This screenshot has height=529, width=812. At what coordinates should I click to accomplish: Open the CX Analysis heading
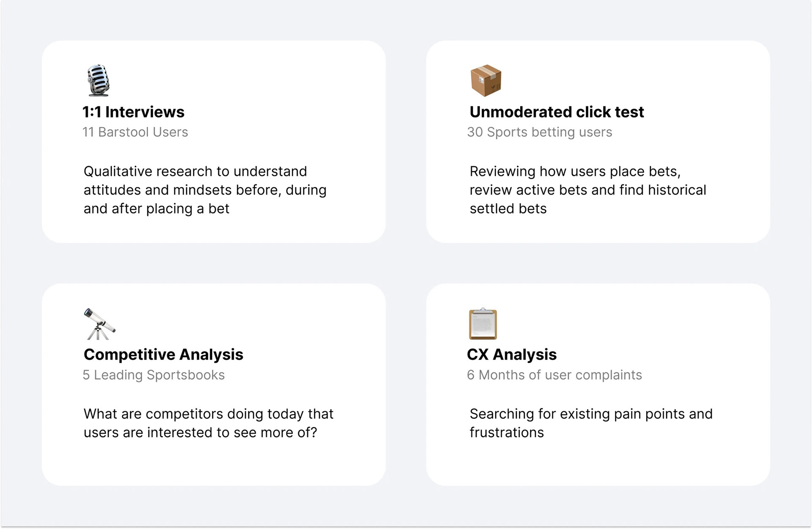point(512,354)
